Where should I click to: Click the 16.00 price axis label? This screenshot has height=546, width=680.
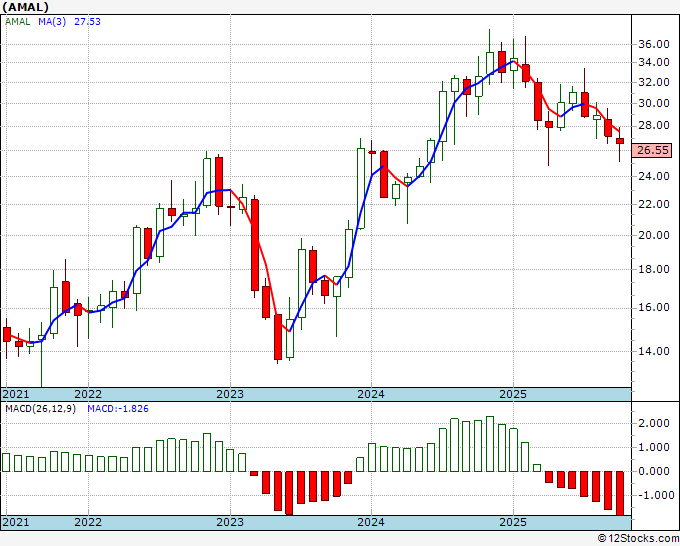pos(654,308)
